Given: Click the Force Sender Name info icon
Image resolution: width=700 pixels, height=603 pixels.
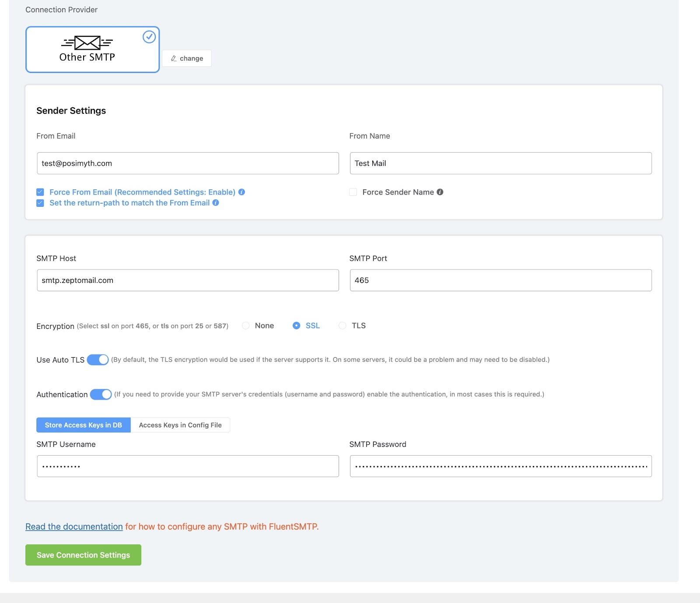Looking at the screenshot, I should tap(440, 192).
